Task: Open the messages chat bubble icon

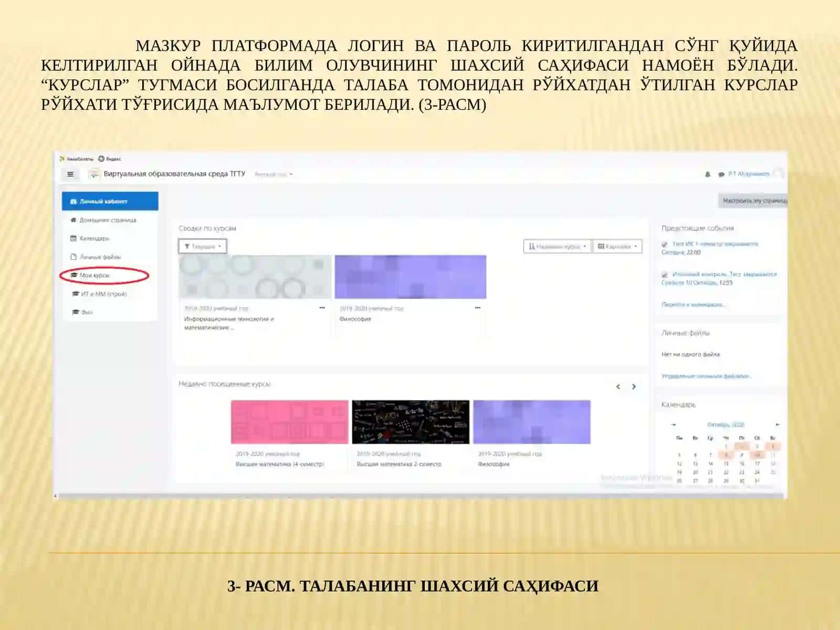Action: point(721,174)
